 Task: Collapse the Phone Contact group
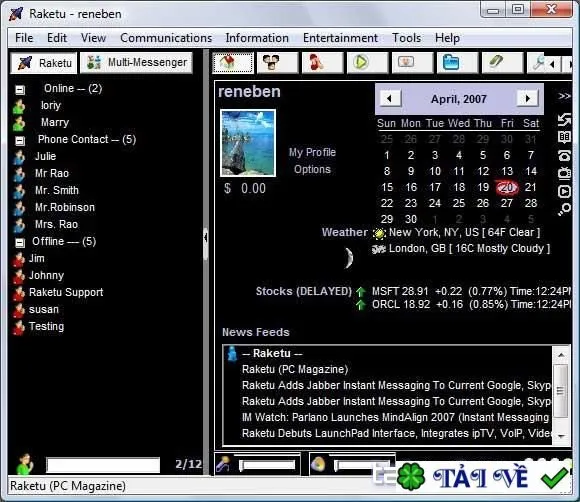click(x=20, y=141)
